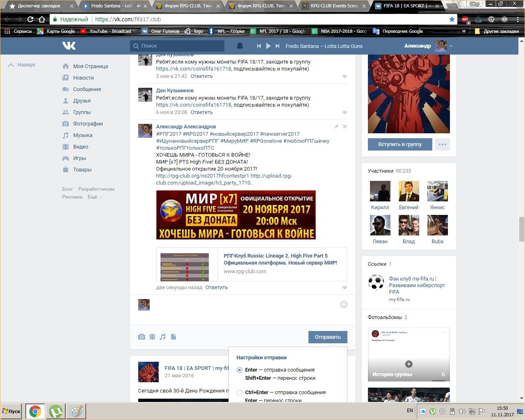Click the Игры gamepad icon

[66, 158]
